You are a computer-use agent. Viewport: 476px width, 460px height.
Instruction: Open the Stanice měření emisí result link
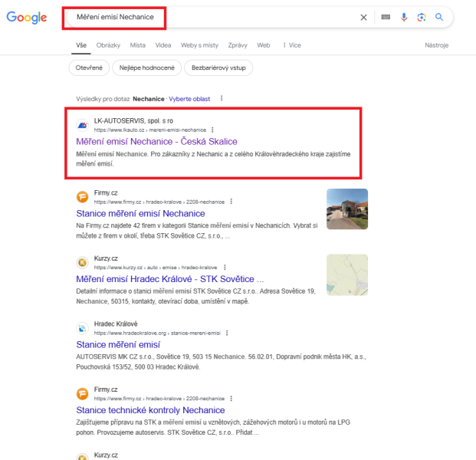pos(118,345)
